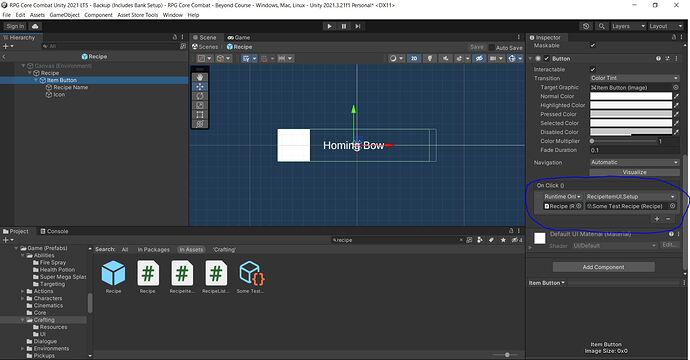Open the eyedropper for Normal Color
Screen dimensions: 690x360
pos(676,96)
